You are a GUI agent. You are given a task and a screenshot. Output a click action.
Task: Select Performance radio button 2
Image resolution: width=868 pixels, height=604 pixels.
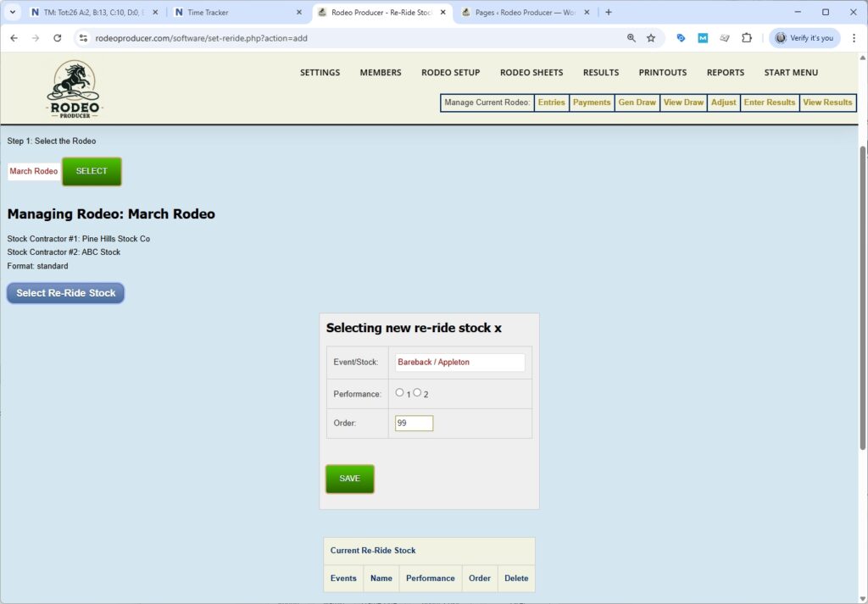[416, 393]
